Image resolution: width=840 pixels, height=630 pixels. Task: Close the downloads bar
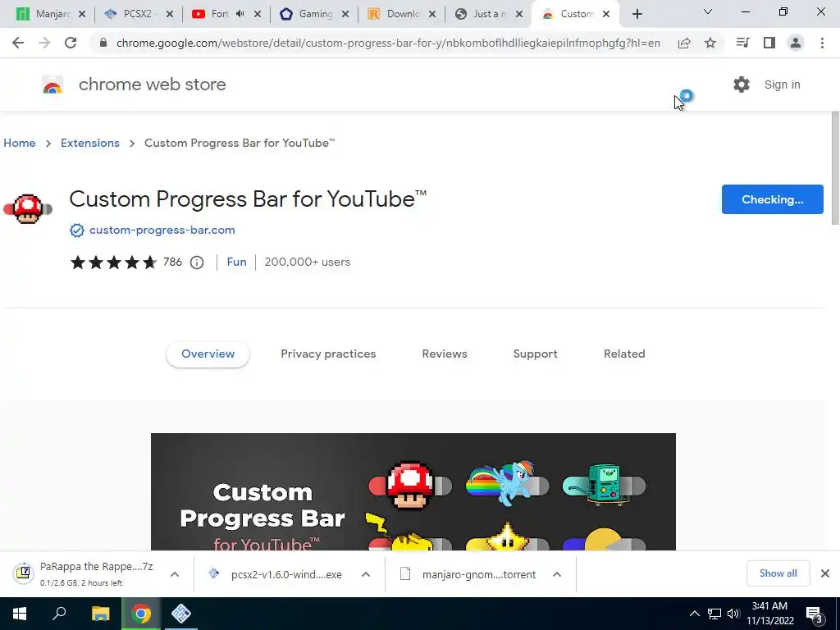pos(825,573)
